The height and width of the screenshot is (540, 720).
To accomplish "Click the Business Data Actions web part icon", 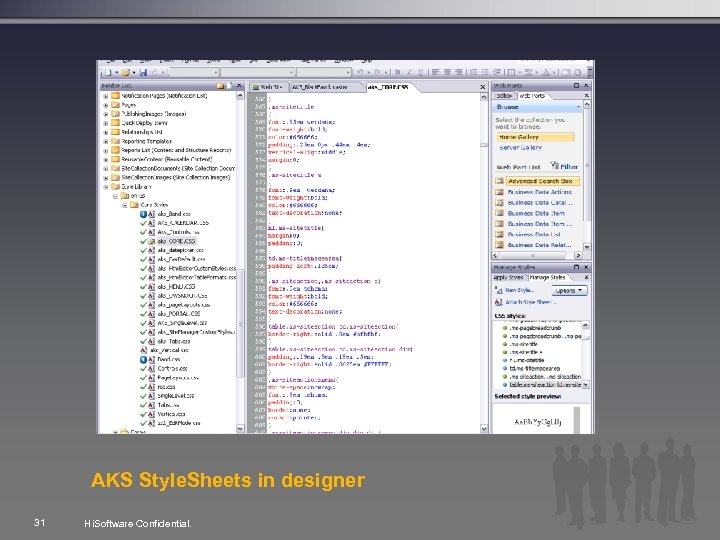I will (x=500, y=192).
